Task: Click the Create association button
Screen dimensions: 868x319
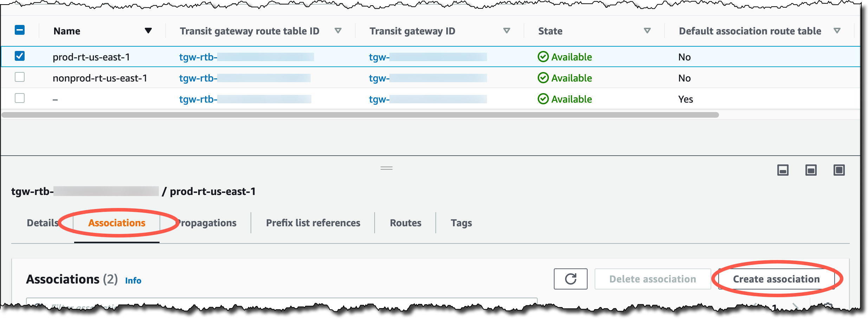Action: (x=776, y=279)
